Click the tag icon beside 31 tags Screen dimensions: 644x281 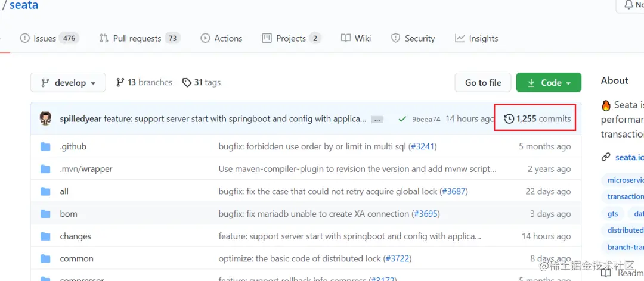tap(187, 83)
